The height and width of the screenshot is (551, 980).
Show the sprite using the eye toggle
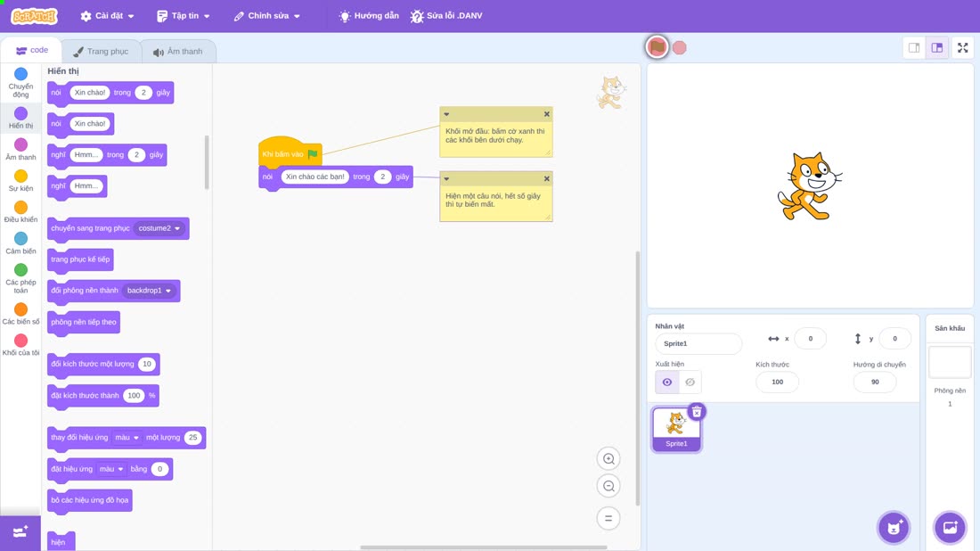667,382
